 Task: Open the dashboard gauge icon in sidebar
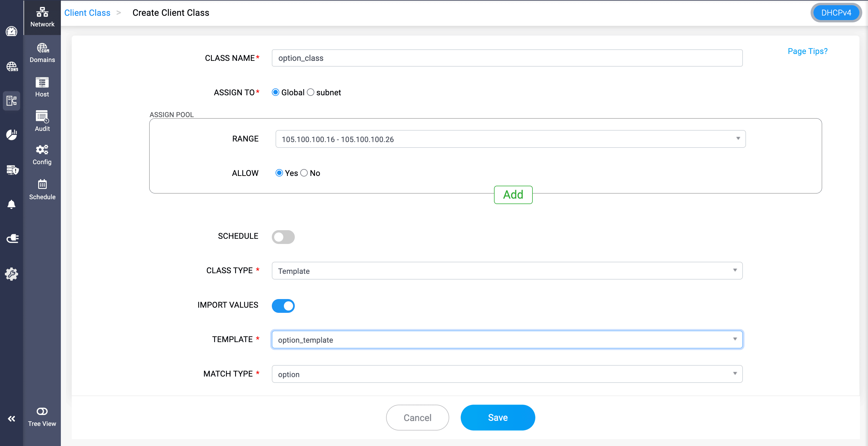[x=11, y=31]
